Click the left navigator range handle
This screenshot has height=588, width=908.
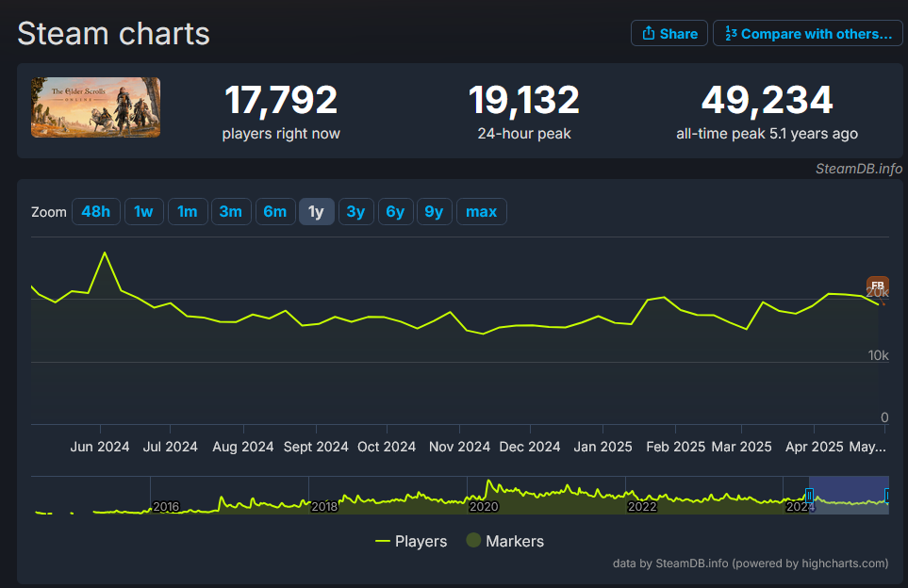[810, 496]
